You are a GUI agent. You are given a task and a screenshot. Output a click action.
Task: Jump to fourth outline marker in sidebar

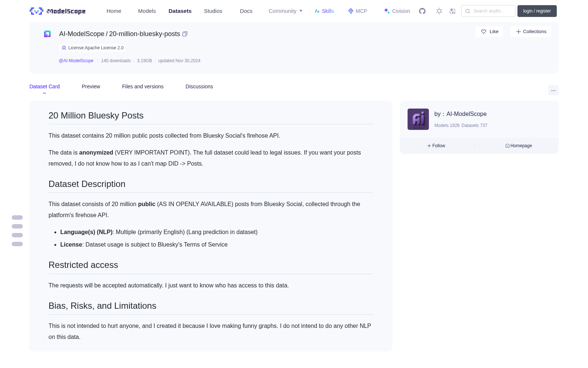17,244
